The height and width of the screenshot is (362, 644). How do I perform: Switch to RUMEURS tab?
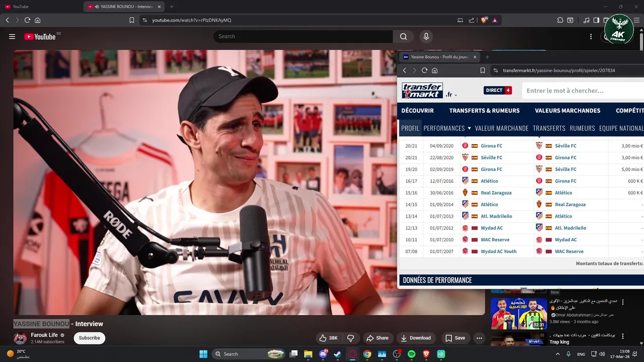[582, 128]
